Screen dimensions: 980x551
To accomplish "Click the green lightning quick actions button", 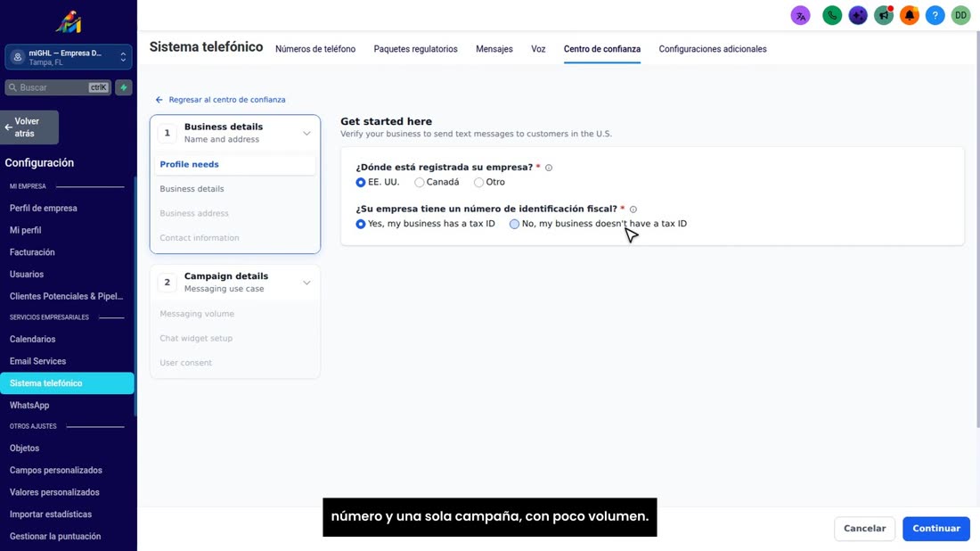I will click(124, 87).
